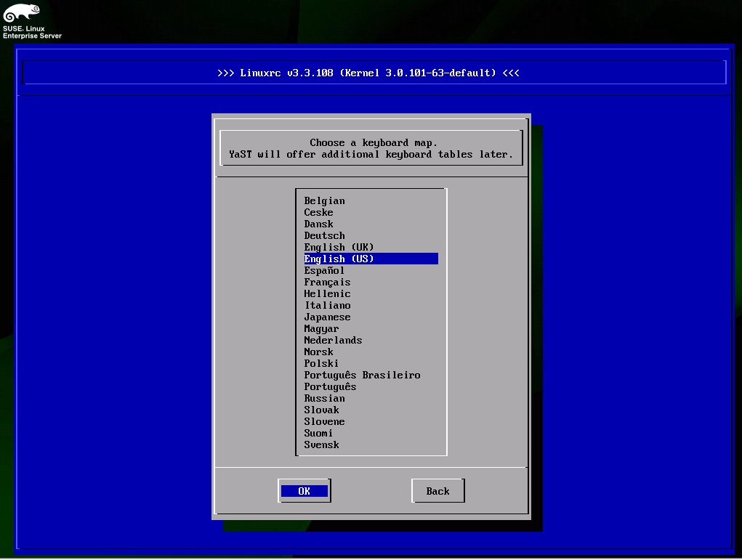Screen dimensions: 742x560
Task: Select the Hellenic keyboard map
Action: click(327, 294)
